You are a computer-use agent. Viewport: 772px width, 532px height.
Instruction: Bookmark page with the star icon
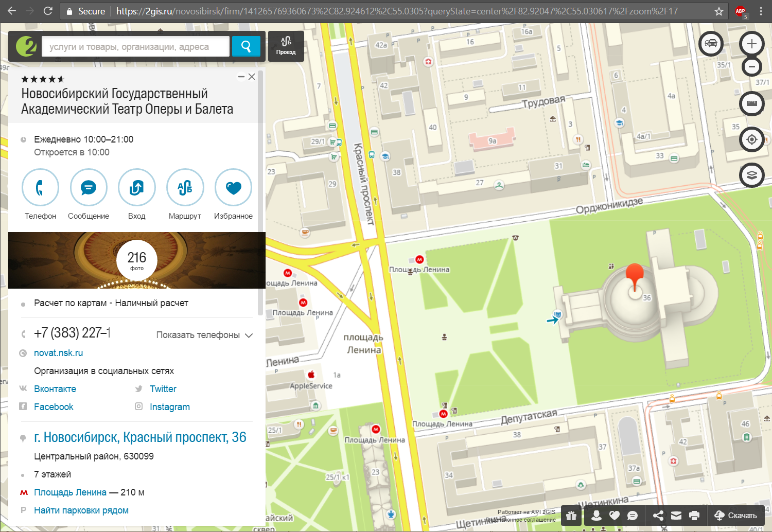(x=719, y=11)
